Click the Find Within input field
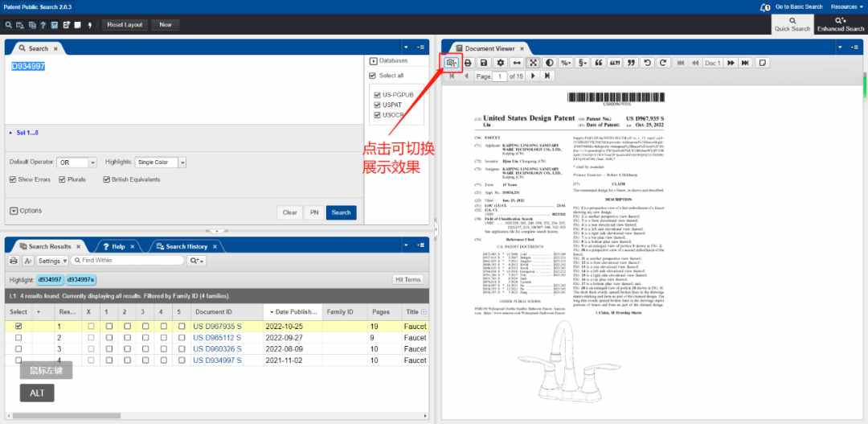This screenshot has width=868, height=424. point(127,260)
